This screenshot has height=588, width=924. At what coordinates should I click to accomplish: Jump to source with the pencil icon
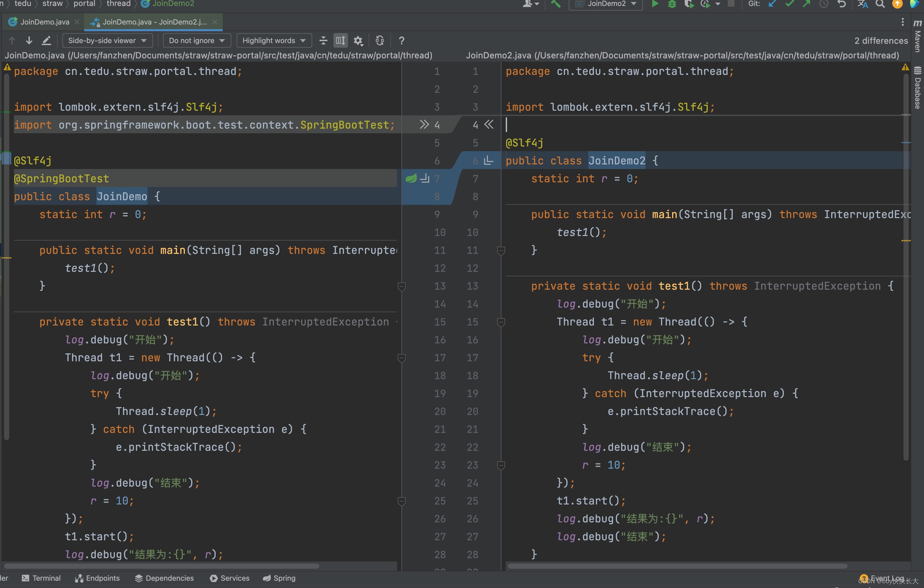46,40
